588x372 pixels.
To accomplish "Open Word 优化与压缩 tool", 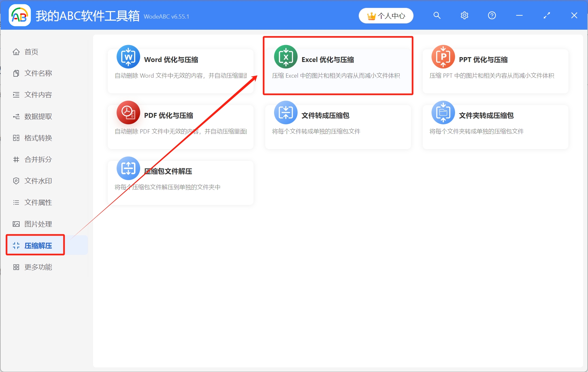I will pos(181,71).
